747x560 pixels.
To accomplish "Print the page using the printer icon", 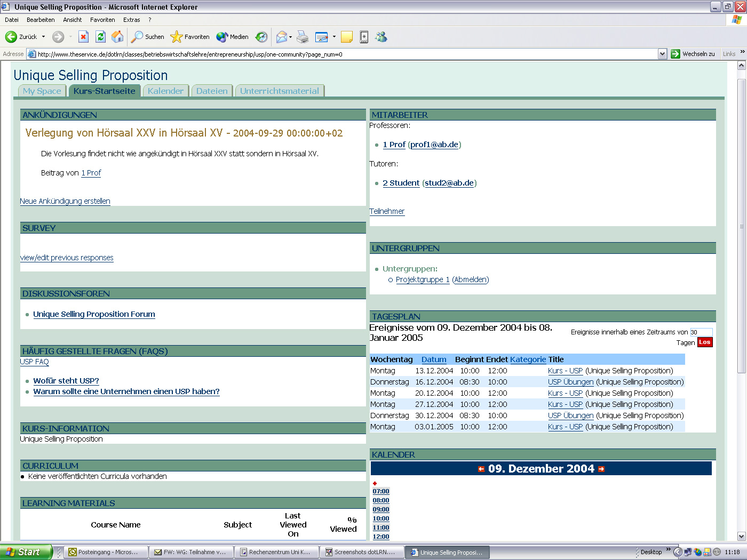I will pyautogui.click(x=303, y=37).
